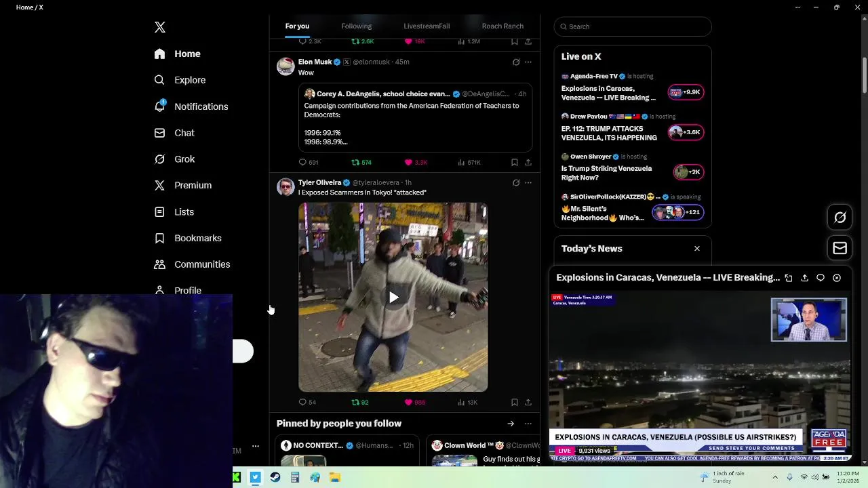Open comments on the docked broadcast
868x488 pixels.
[x=821, y=278]
